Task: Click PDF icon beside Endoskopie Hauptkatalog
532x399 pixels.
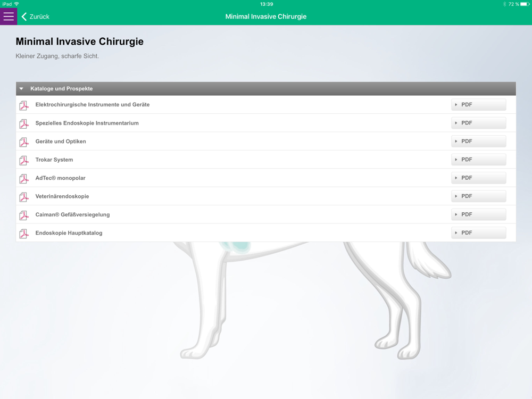Action: 24,234
